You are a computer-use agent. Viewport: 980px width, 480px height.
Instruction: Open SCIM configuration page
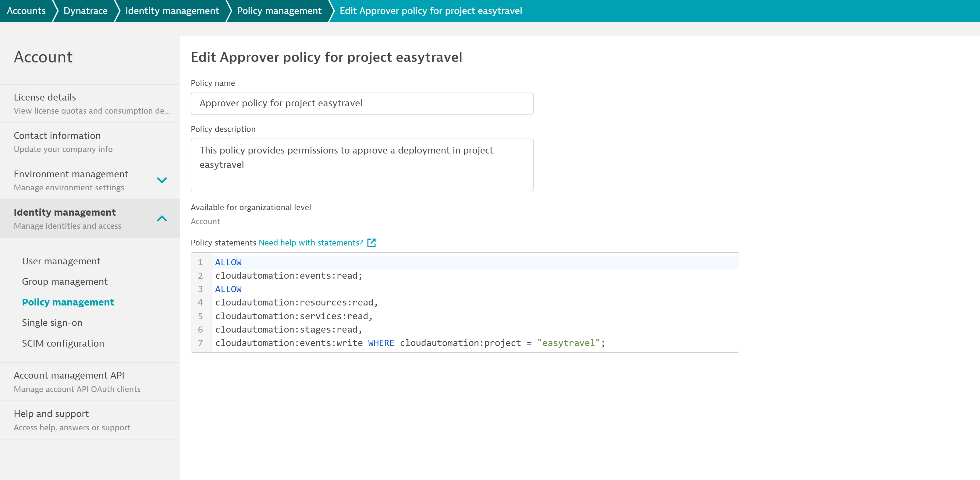tap(63, 343)
